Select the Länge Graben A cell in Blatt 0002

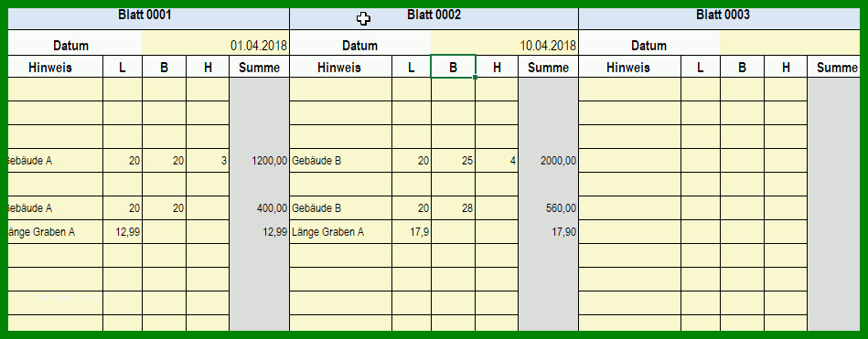tap(341, 232)
